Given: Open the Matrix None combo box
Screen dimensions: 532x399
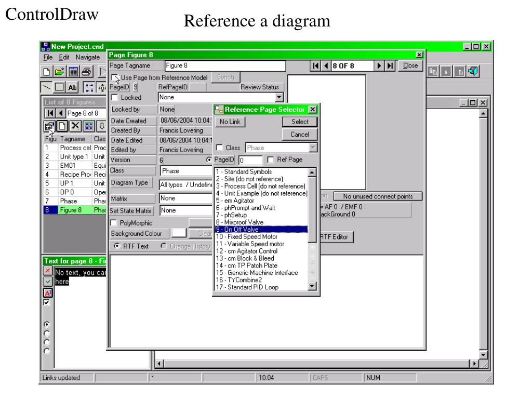Looking at the screenshot, I should point(186,198).
